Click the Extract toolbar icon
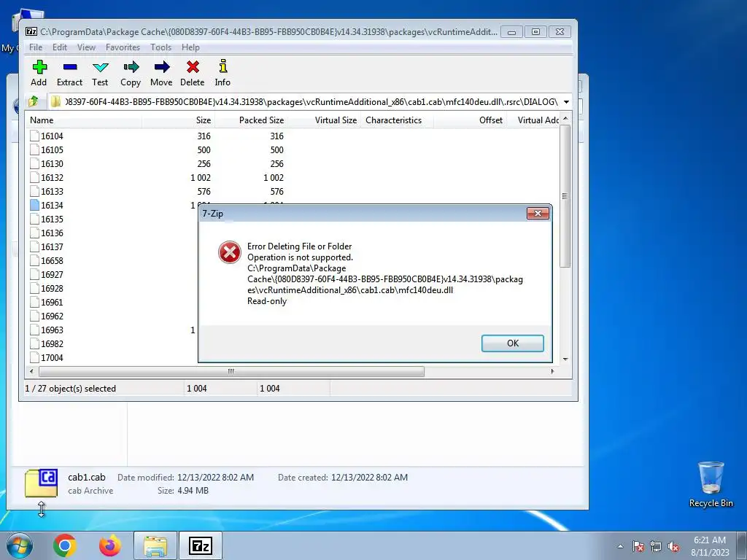 [x=70, y=67]
